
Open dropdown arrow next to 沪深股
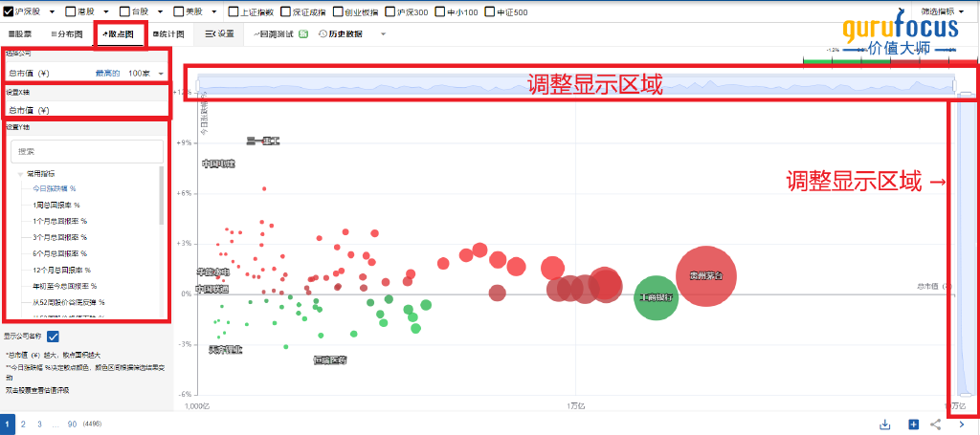pyautogui.click(x=51, y=11)
